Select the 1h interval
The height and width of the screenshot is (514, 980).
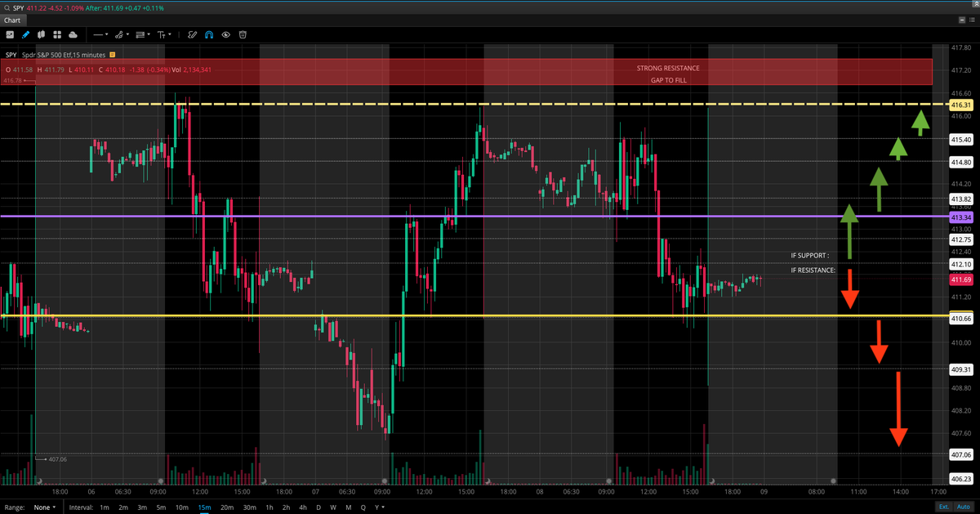click(x=269, y=507)
